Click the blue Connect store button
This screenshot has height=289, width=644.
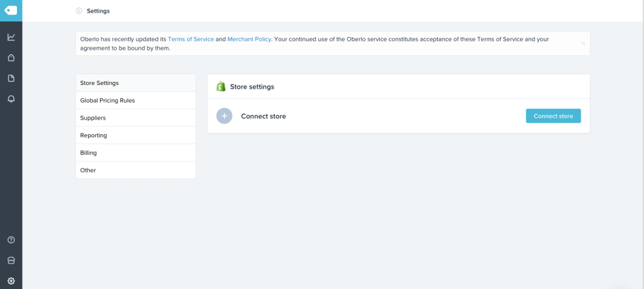(553, 116)
